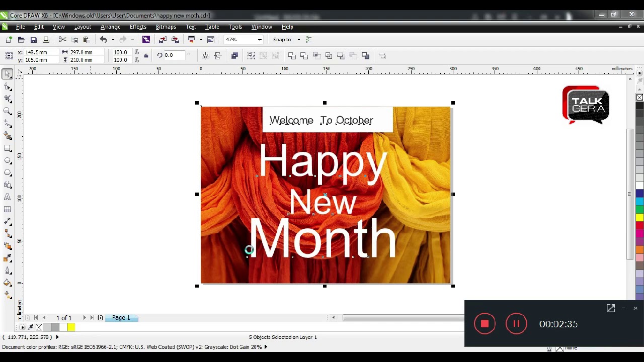Click the Import icon

click(163, 40)
